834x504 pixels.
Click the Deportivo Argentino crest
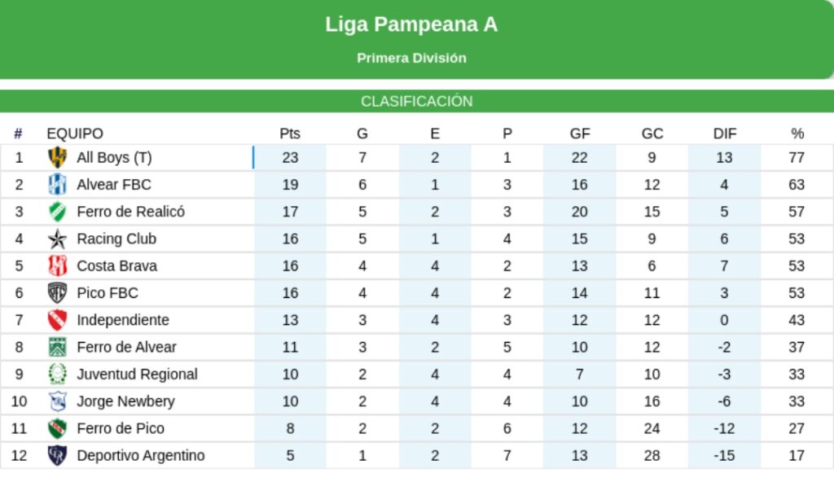click(57, 455)
